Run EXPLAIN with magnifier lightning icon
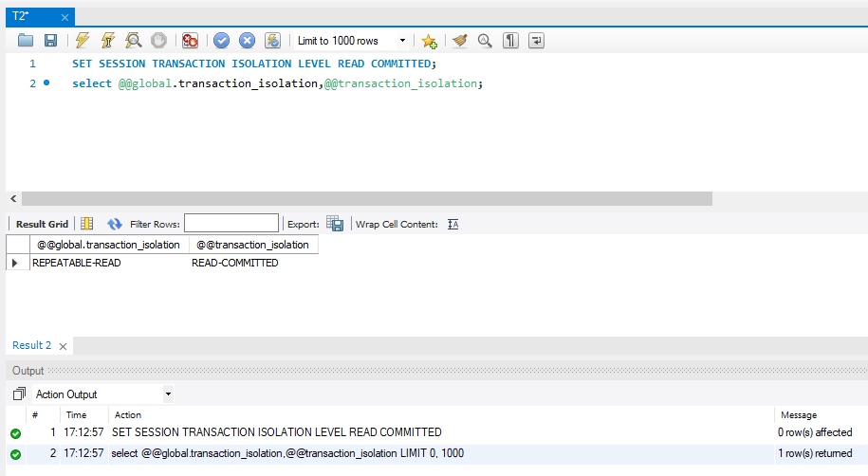Image resolution: width=868 pixels, height=476 pixels. [x=133, y=41]
